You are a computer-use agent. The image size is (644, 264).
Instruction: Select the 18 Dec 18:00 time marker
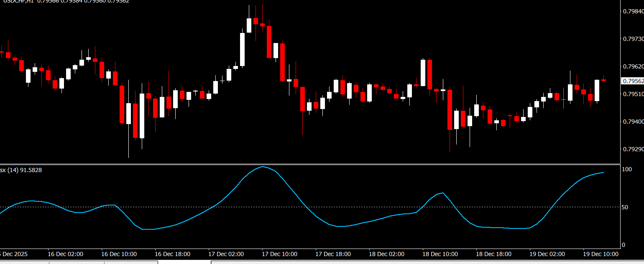(493, 254)
